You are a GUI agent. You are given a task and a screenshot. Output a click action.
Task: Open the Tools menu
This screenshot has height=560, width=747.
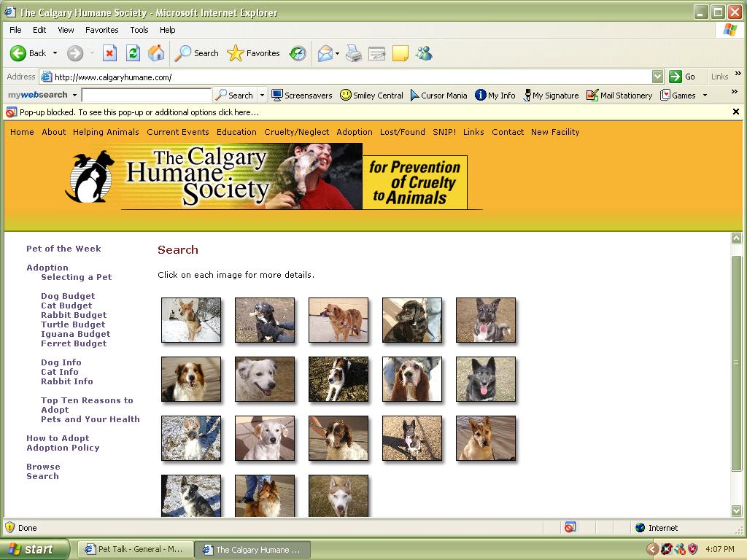click(139, 30)
